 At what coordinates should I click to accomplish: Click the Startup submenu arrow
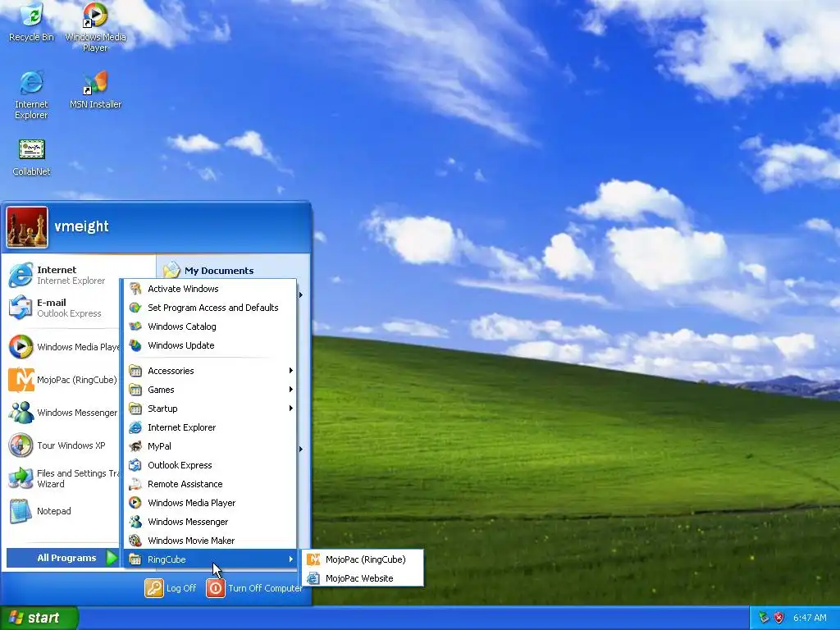[291, 409]
